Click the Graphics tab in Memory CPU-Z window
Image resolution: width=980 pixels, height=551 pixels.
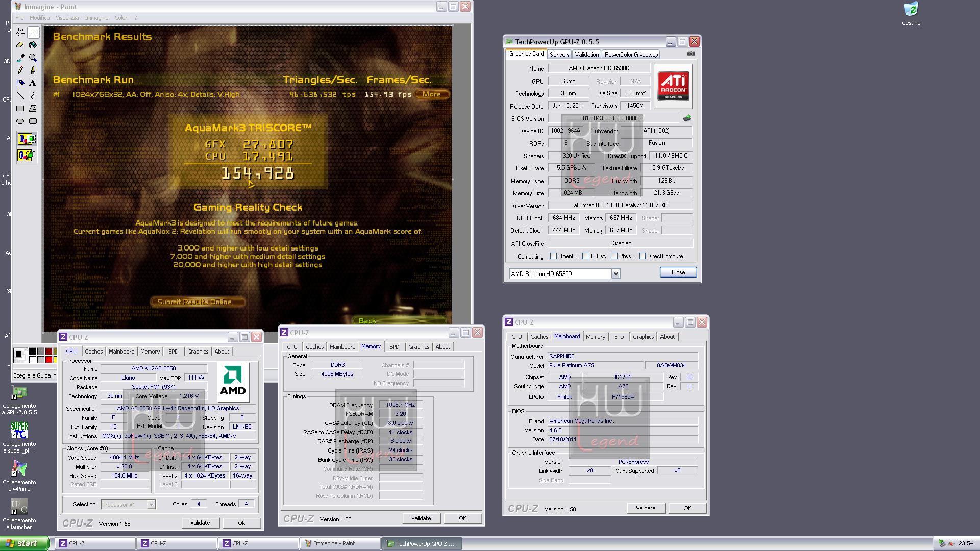(x=419, y=347)
